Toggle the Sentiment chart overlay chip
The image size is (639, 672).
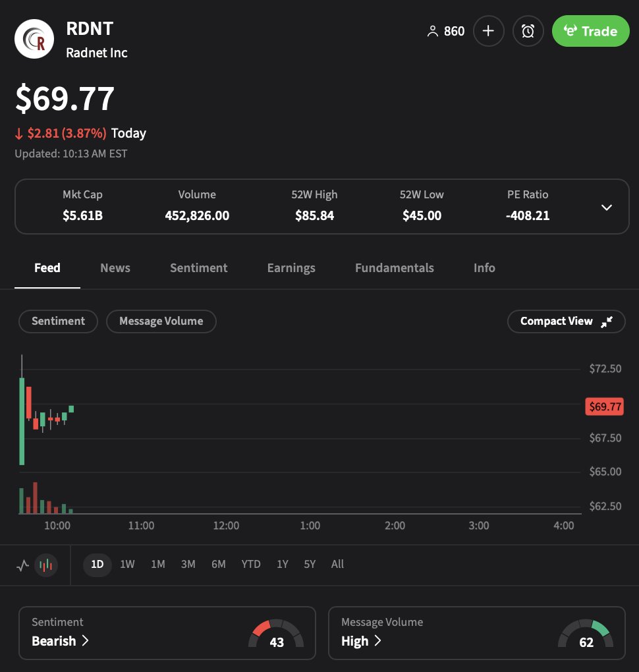(58, 322)
